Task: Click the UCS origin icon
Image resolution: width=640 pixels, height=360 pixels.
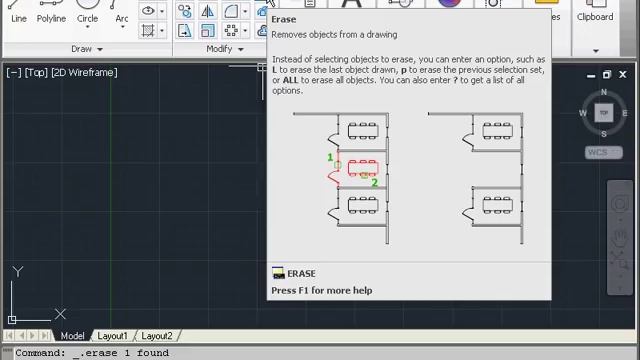Action: click(12, 320)
